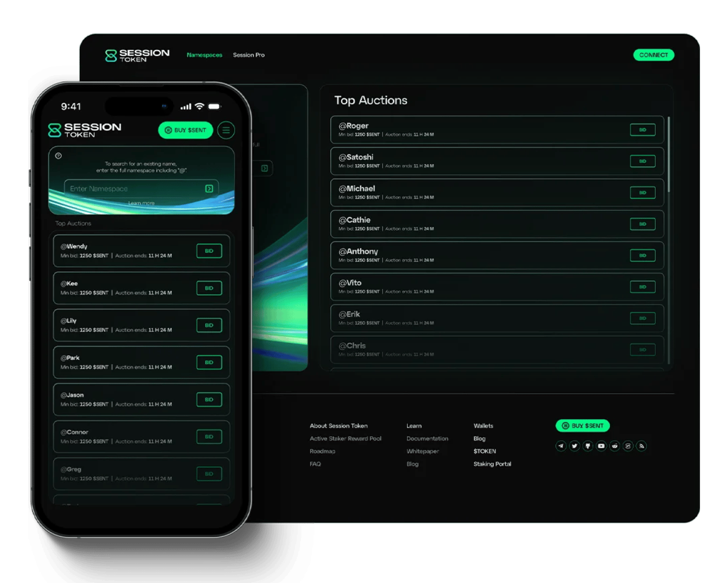Tap the Learn more link on the phone
Viewport: 728px width, 583px height.
141,203
